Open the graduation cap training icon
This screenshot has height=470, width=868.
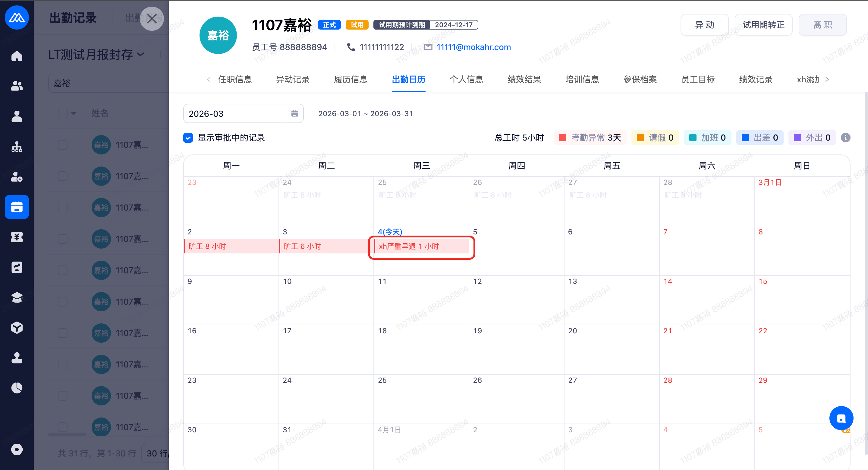coord(17,297)
